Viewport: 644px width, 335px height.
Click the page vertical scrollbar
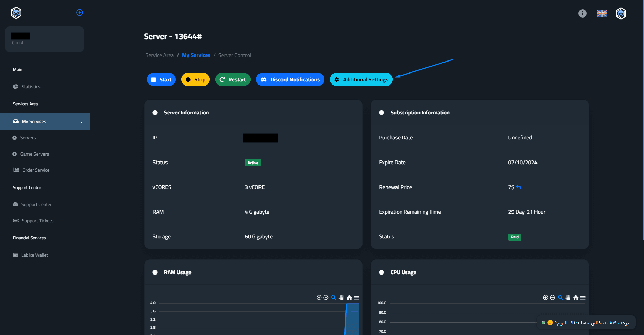(x=643, y=120)
